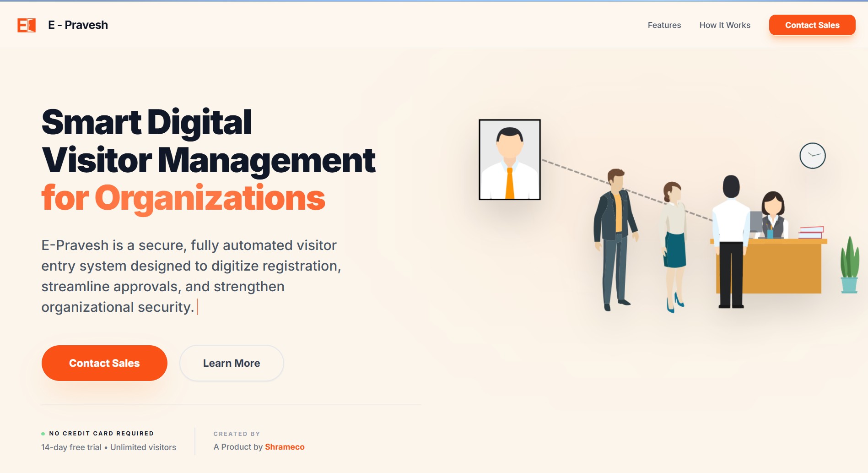Click the visitor portrait photo frame
The width and height of the screenshot is (868, 473).
[510, 159]
